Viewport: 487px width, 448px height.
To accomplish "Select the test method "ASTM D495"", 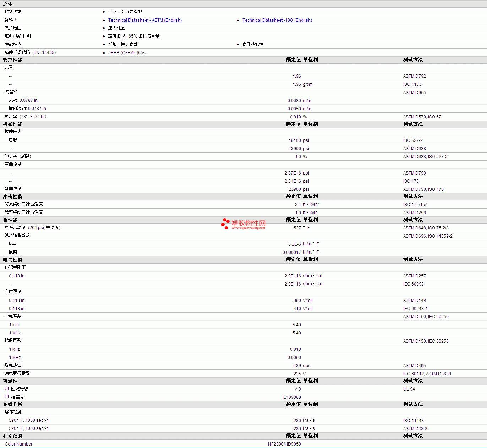I will coord(415,366).
